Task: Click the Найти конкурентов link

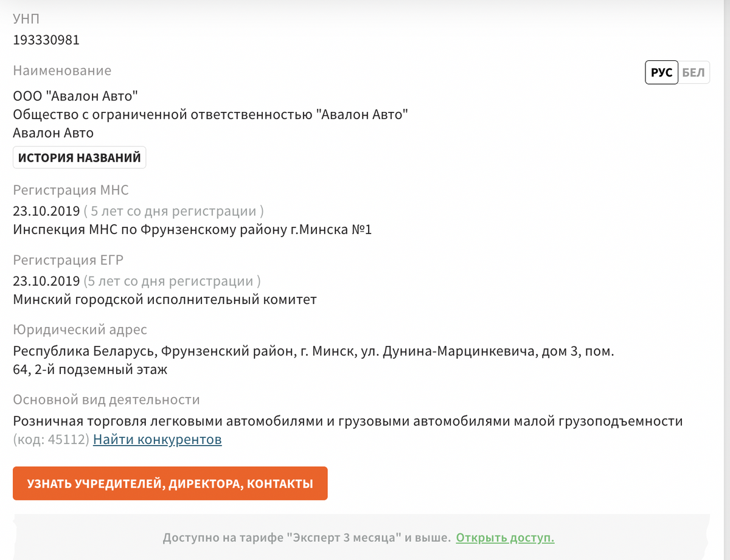Action: click(x=157, y=440)
